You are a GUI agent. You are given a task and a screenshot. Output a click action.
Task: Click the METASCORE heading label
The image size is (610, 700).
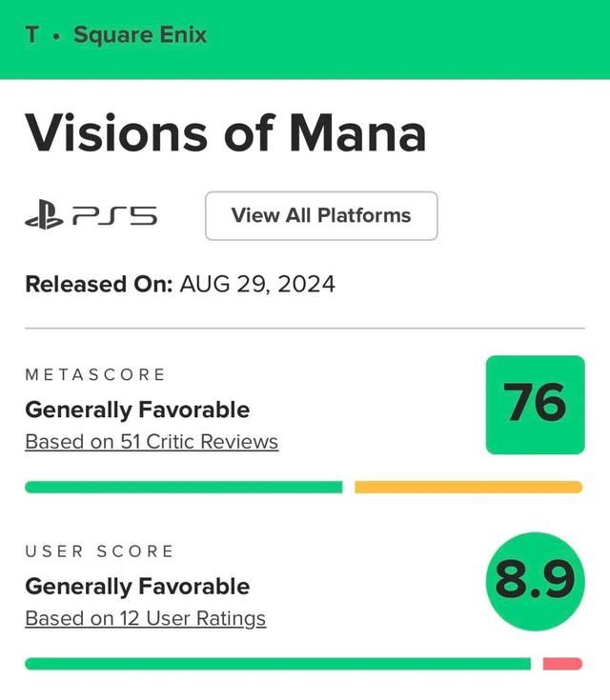(x=95, y=375)
